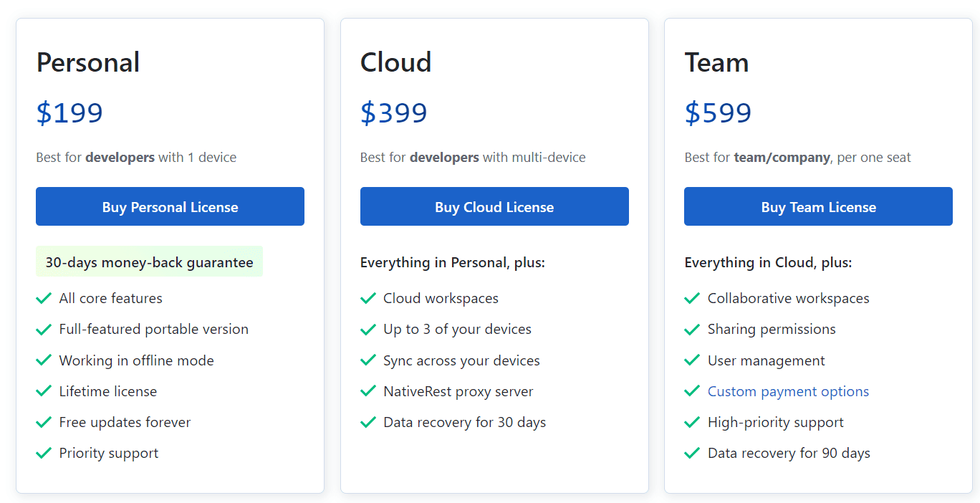Click the checkmark next to Cloud workspaces

click(x=368, y=298)
